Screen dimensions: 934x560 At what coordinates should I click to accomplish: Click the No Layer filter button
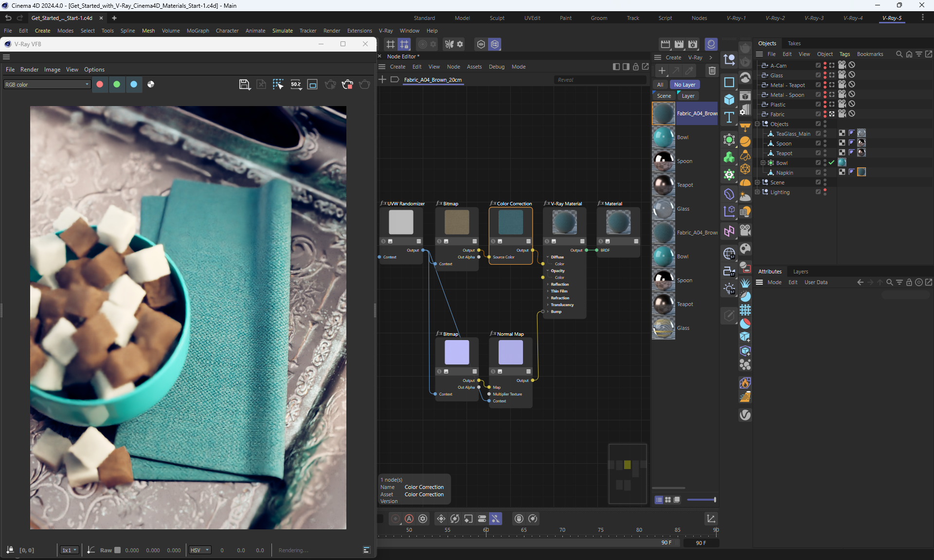(x=684, y=85)
